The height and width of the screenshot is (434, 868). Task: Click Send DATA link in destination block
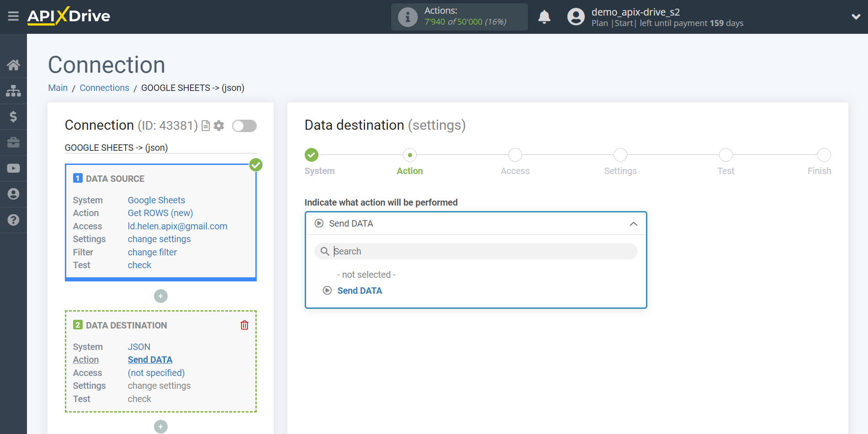(150, 360)
